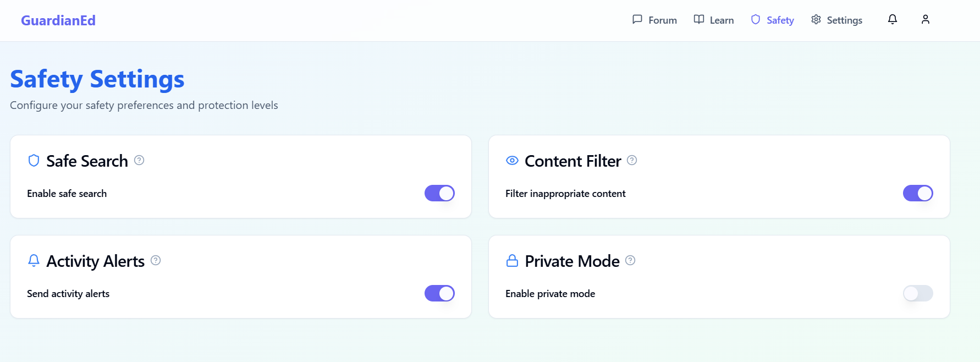Screen dimensions: 980x362
Task: Turn off inappropriate content filter toggle
Action: pos(918,193)
